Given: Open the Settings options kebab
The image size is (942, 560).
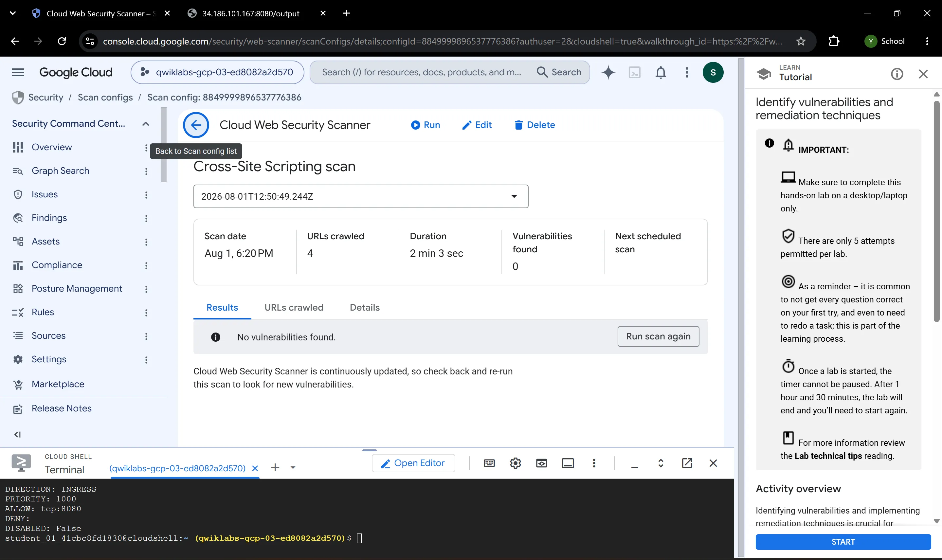Looking at the screenshot, I should click(x=146, y=360).
